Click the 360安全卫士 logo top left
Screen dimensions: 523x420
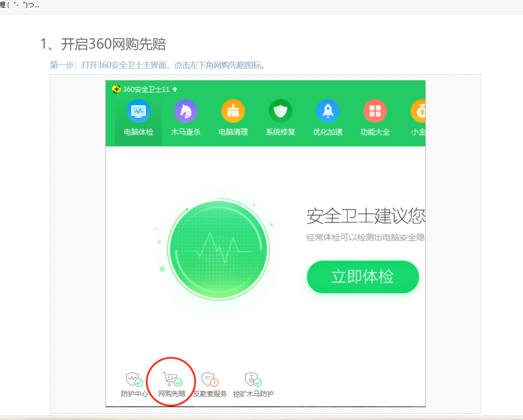(x=117, y=89)
